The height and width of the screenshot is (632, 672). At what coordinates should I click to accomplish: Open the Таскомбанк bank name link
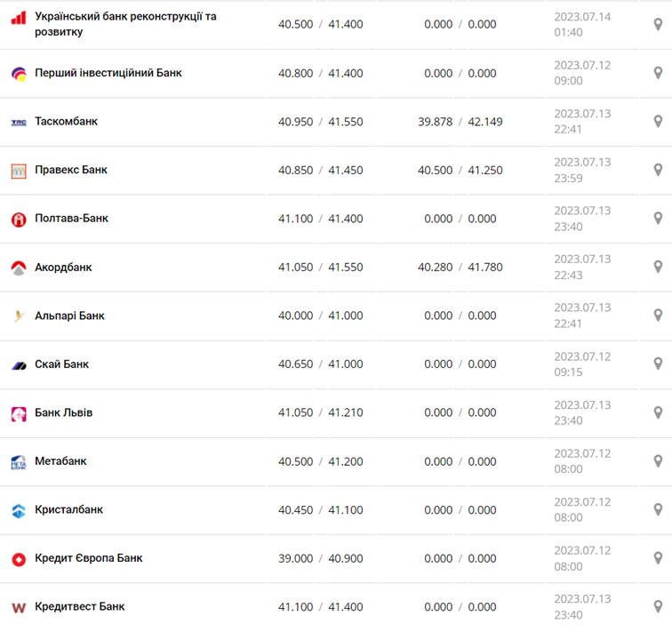67,122
